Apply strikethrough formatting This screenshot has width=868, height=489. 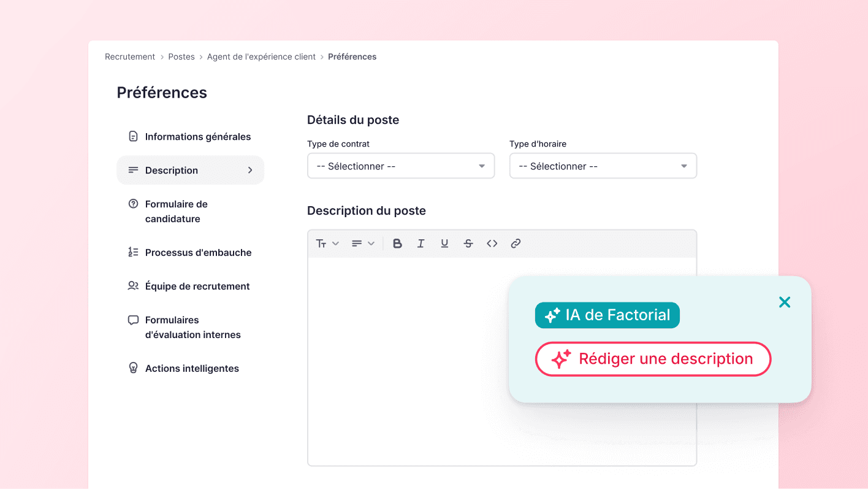pos(468,243)
